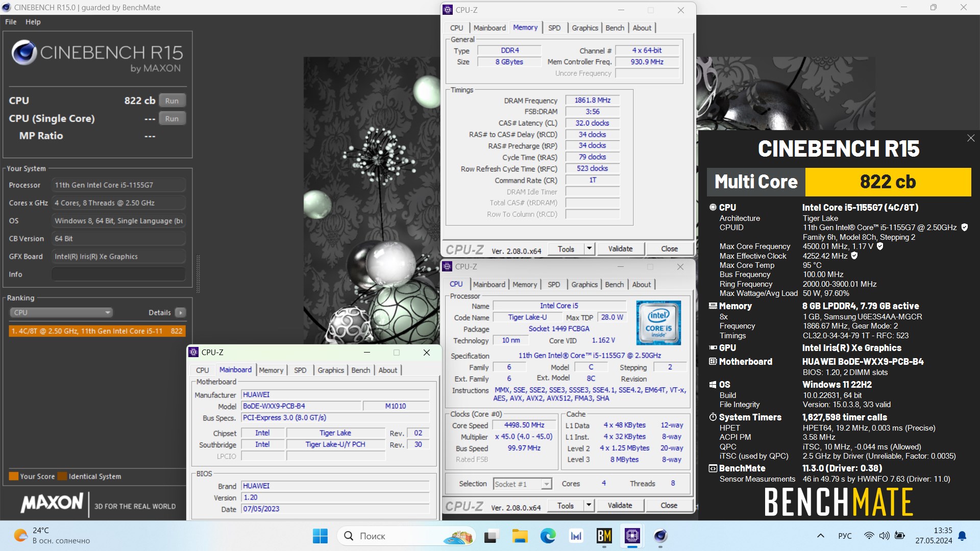Image resolution: width=980 pixels, height=551 pixels.
Task: Click BIOS Version field showing 1.20
Action: pos(335,497)
